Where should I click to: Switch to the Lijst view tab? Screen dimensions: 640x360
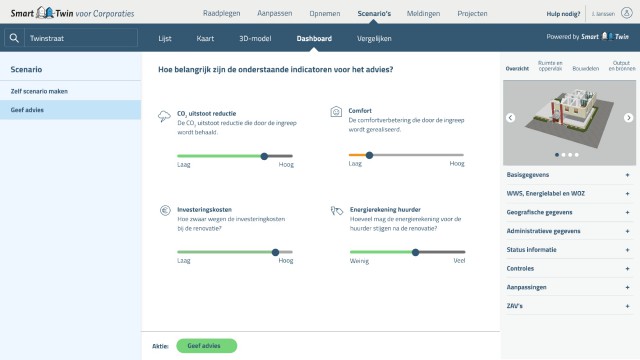pyautogui.click(x=165, y=38)
